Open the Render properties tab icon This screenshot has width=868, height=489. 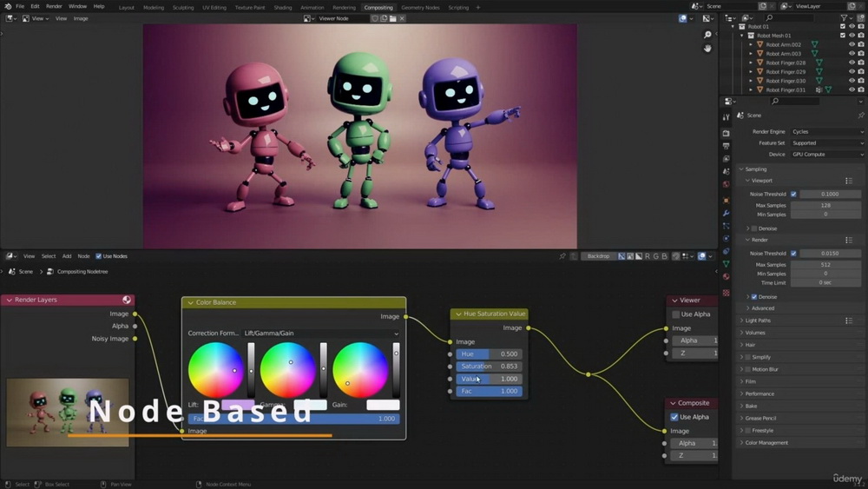point(726,134)
